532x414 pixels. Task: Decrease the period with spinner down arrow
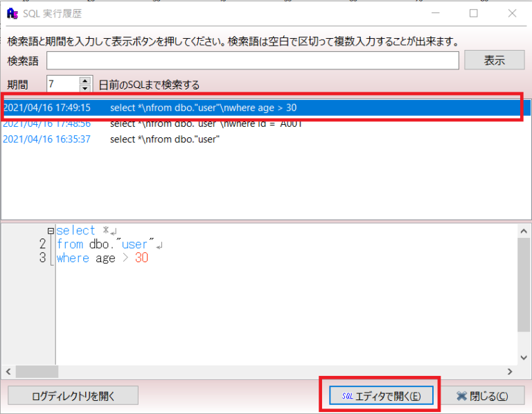tap(85, 89)
